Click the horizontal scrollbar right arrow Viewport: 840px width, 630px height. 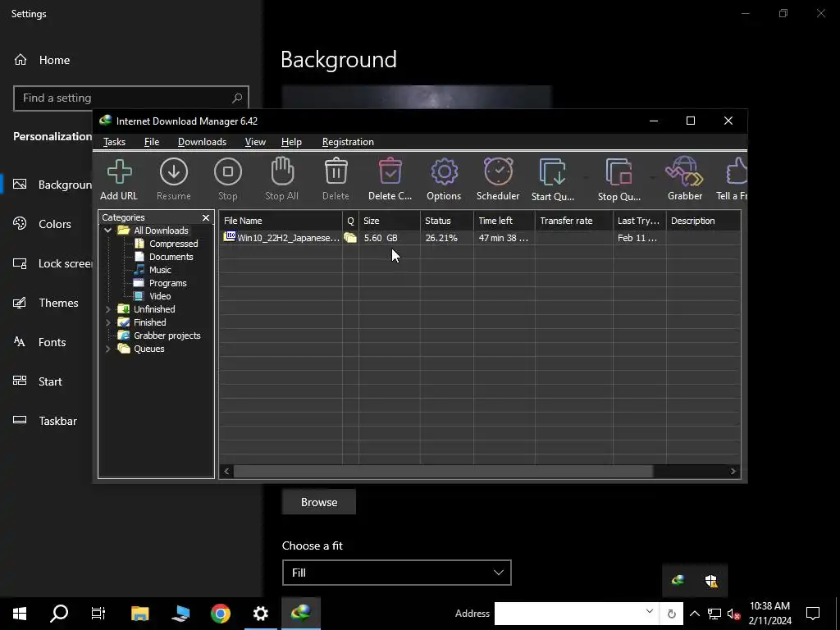click(x=733, y=472)
